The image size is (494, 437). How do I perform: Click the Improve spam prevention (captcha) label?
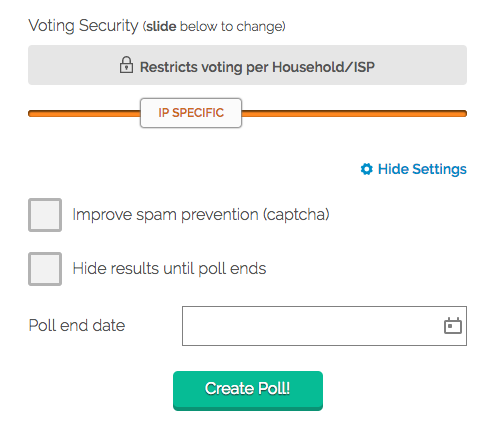pyautogui.click(x=201, y=214)
